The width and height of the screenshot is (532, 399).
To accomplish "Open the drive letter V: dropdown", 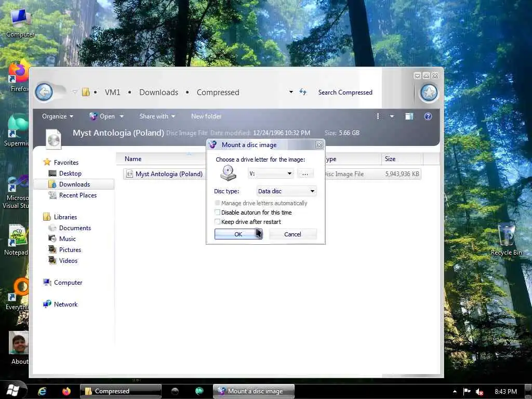I will click(270, 174).
